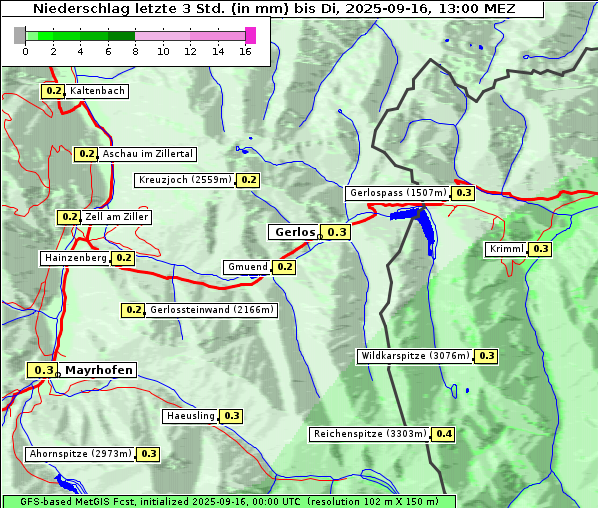Click the GFS-based MetGIS forecast footer text
The image size is (598, 508).
229,502
